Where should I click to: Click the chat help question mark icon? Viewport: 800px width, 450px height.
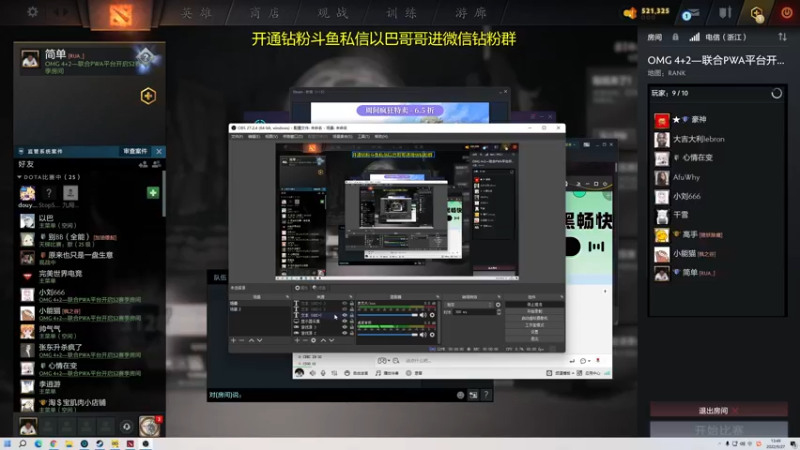click(x=486, y=394)
